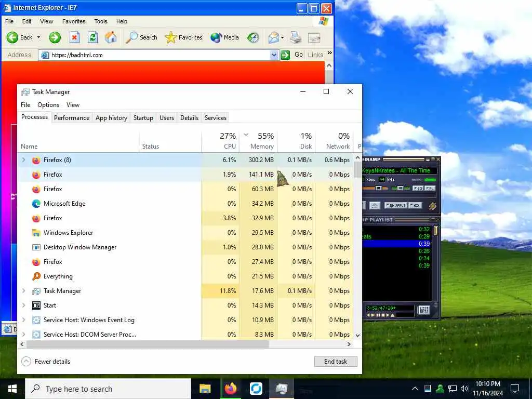Open the Mail button dropdown arrow

pos(282,37)
